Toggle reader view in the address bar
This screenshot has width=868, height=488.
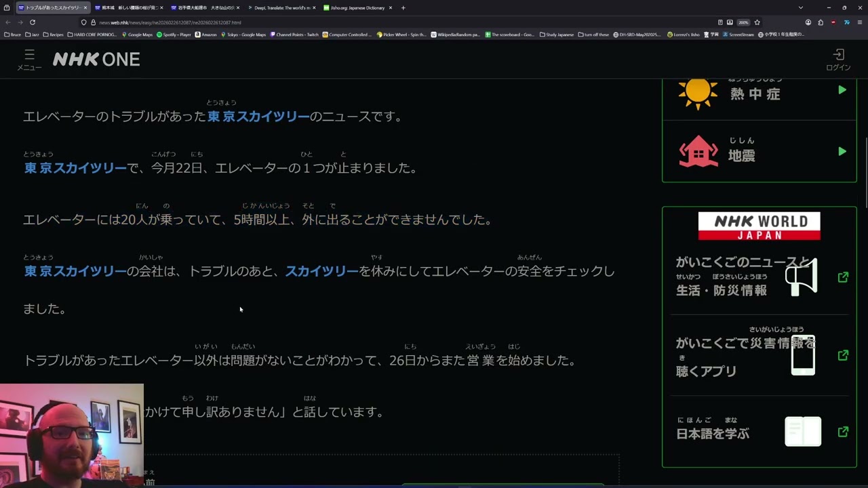tap(720, 22)
